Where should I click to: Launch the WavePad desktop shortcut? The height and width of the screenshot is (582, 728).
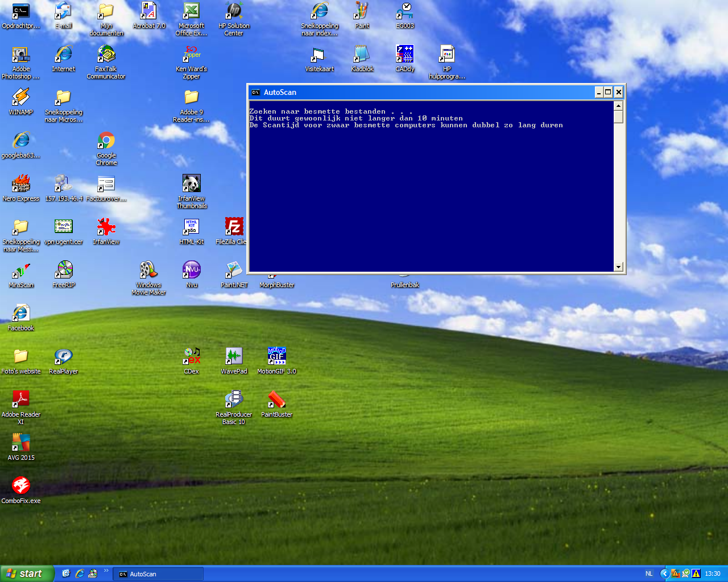coord(234,361)
